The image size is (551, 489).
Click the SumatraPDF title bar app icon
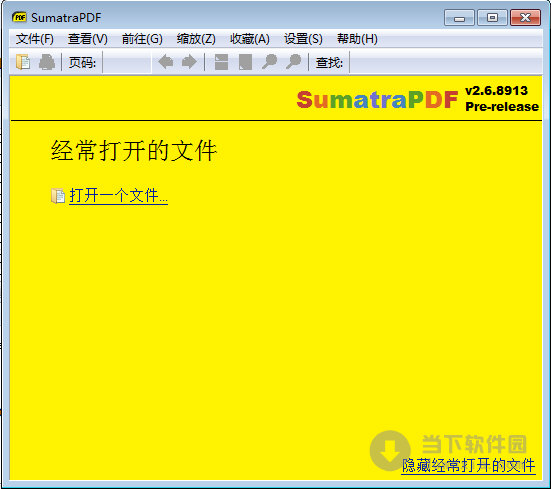(x=19, y=17)
